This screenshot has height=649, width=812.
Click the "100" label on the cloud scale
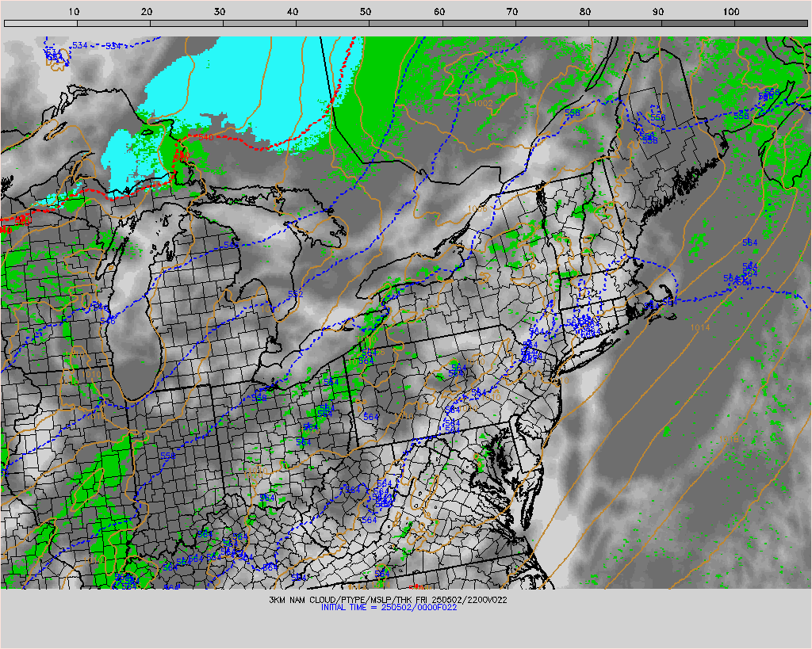[x=731, y=11]
